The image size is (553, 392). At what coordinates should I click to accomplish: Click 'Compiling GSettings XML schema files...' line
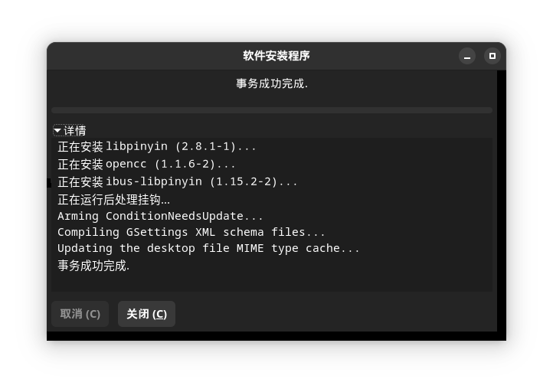pyautogui.click(x=191, y=232)
